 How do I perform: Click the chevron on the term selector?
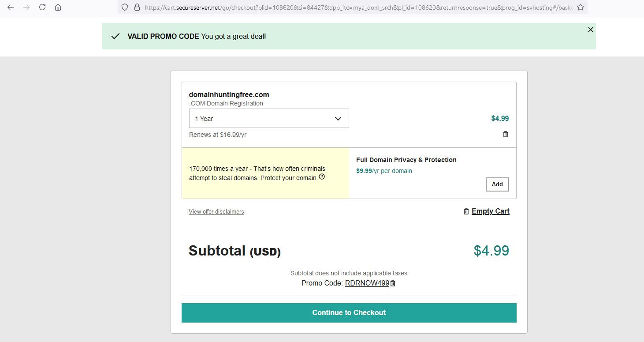click(338, 119)
